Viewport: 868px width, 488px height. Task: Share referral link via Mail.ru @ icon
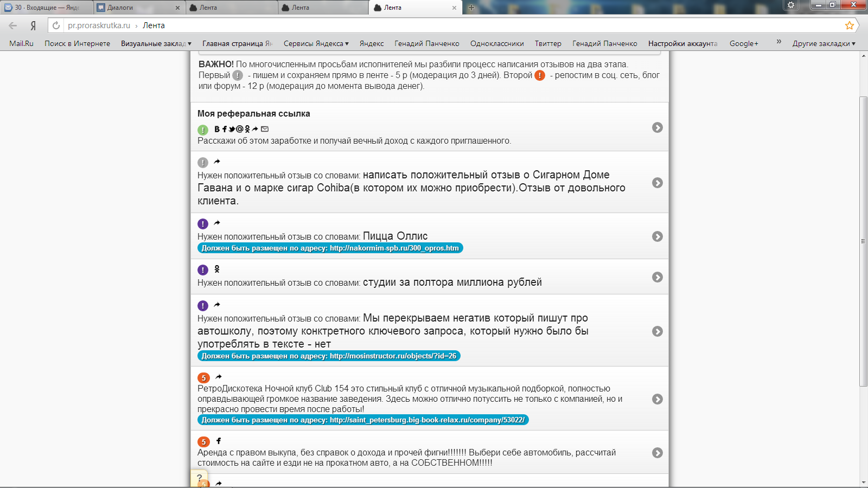tap(240, 129)
